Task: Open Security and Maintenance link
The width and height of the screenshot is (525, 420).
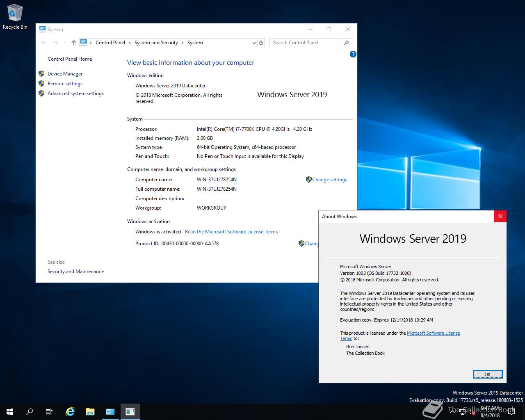Action: [x=75, y=272]
